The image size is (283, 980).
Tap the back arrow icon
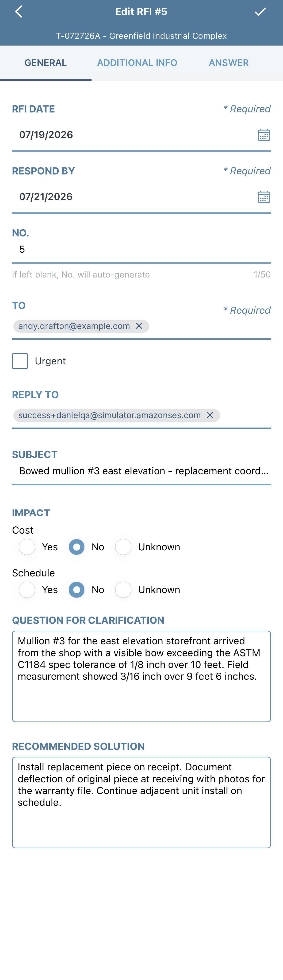point(19,12)
